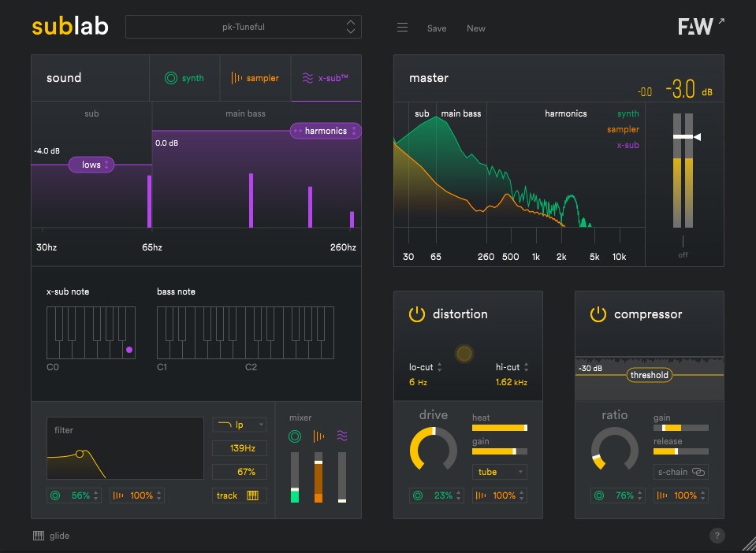Select the x-sub wave icon in the mixer
Screen dimensions: 756x553
point(341,436)
